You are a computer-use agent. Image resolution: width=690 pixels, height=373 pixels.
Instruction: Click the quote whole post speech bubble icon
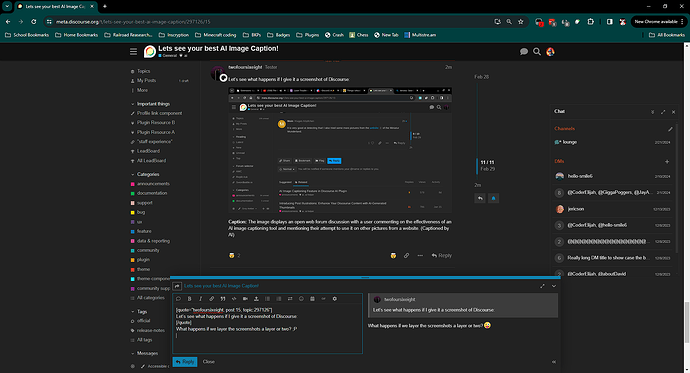pyautogui.click(x=178, y=299)
